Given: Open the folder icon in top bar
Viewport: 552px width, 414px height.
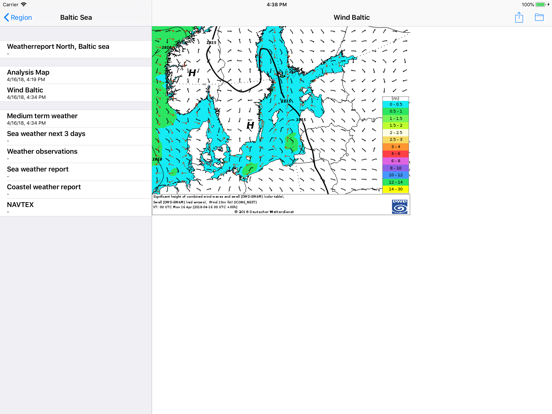Looking at the screenshot, I should coord(539,17).
